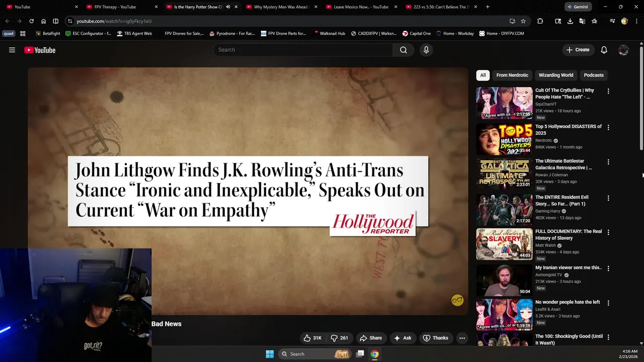Screen dimensions: 644x362
Task: Open options for Battlestar Galactica Retrospective video
Action: pos(608,162)
